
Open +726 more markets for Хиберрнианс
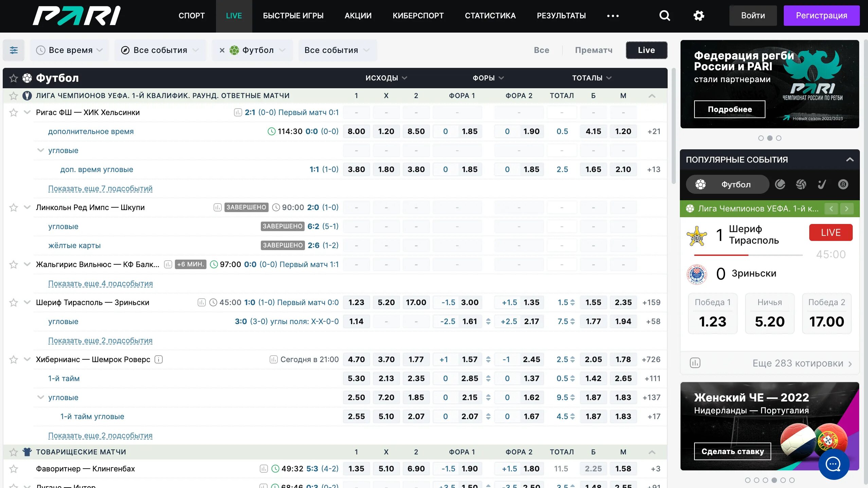651,359
